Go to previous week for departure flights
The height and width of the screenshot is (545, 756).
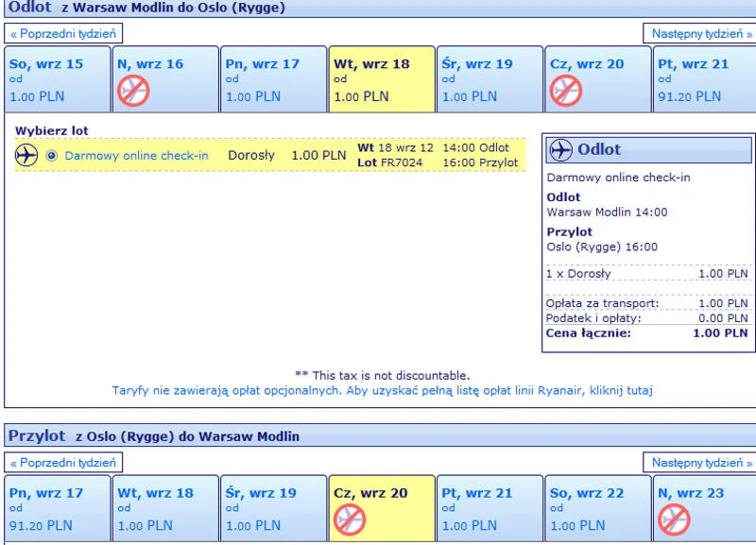point(63,34)
